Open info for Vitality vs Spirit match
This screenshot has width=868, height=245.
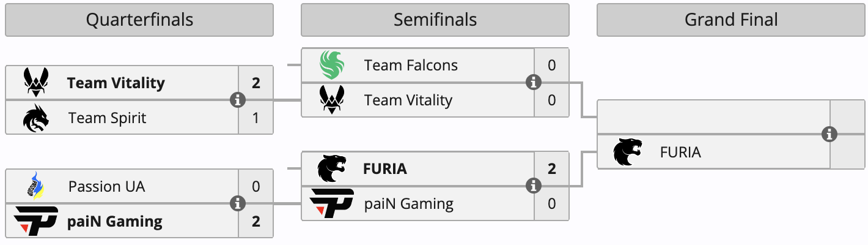(x=238, y=100)
